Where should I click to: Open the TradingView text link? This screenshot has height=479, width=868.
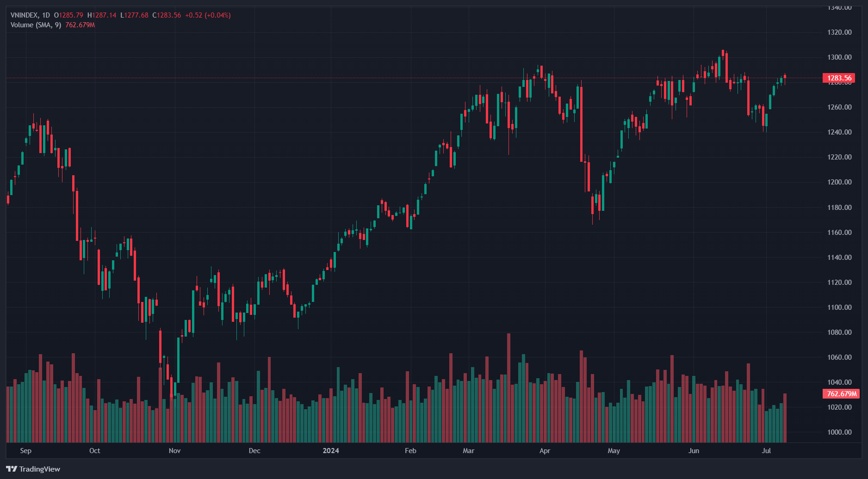[39, 469]
